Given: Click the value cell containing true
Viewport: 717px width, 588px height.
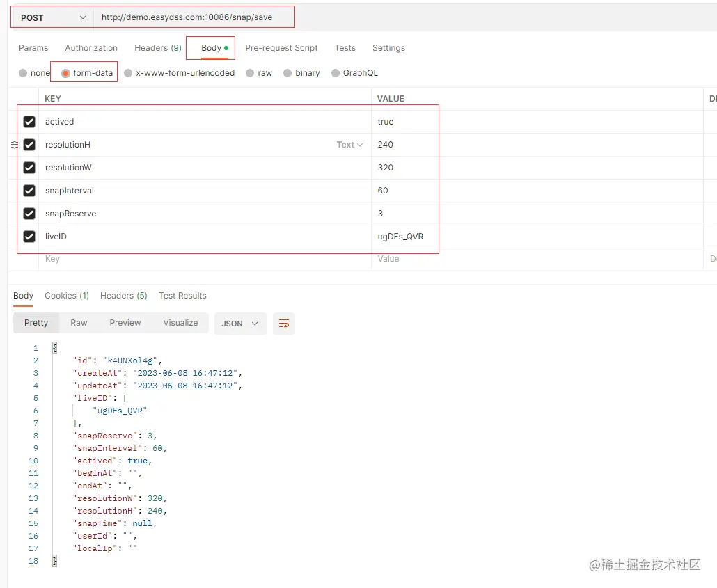Looking at the screenshot, I should point(537,122).
